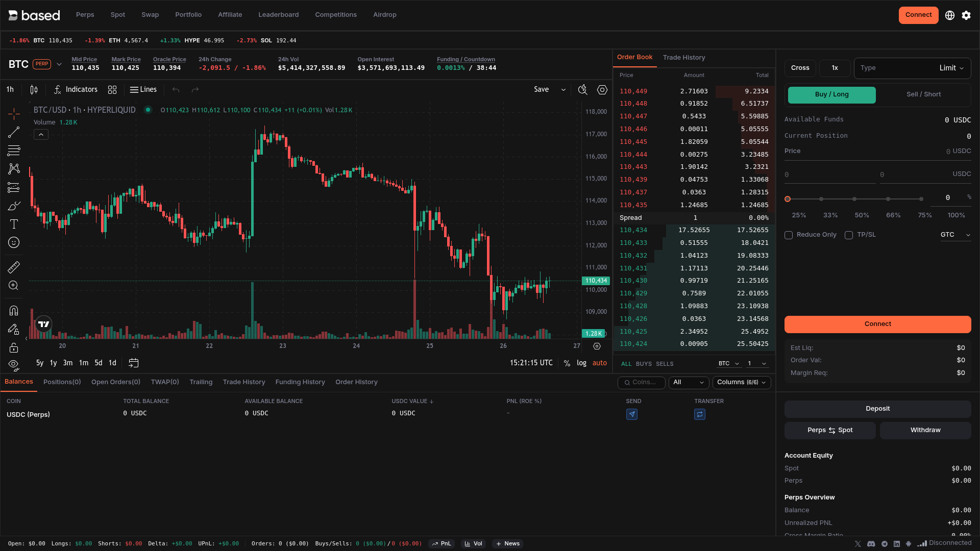
Task: Open the LinkedIn link
Action: [x=897, y=544]
